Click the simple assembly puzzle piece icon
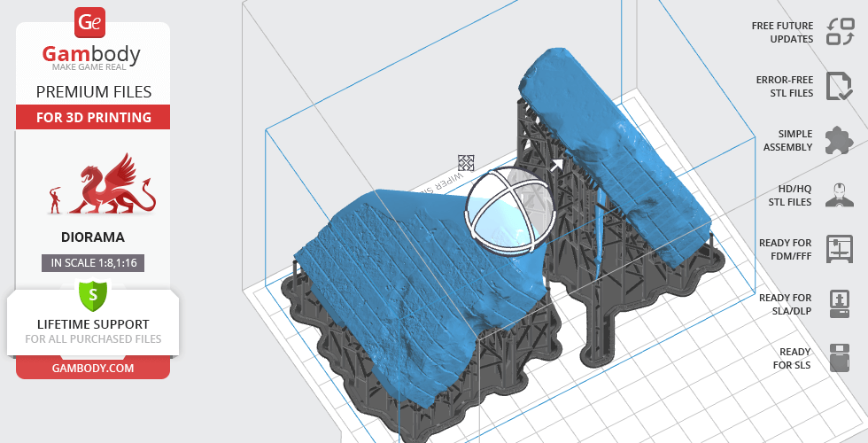 click(839, 140)
